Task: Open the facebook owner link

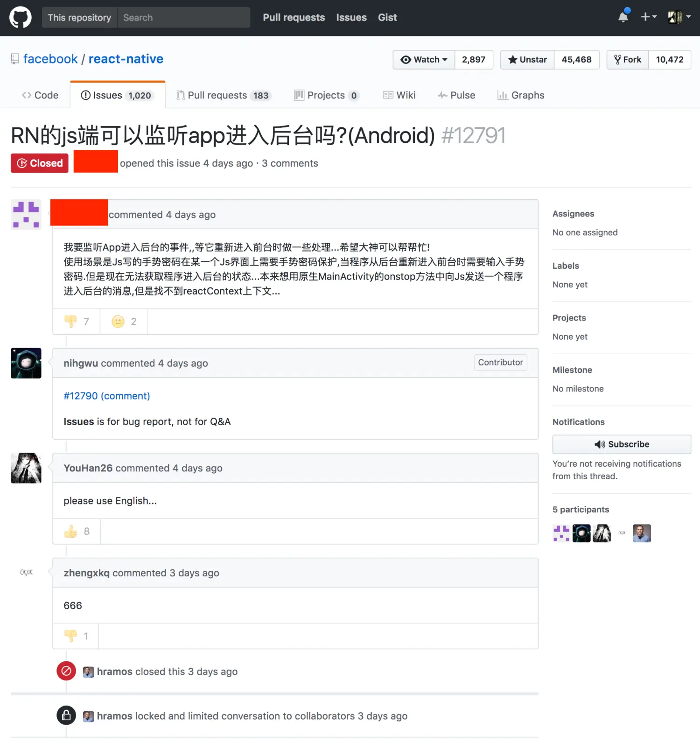Action: [50, 59]
